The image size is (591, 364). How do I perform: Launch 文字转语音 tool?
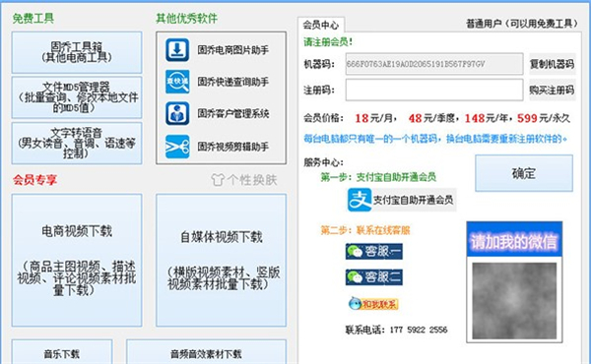point(77,143)
